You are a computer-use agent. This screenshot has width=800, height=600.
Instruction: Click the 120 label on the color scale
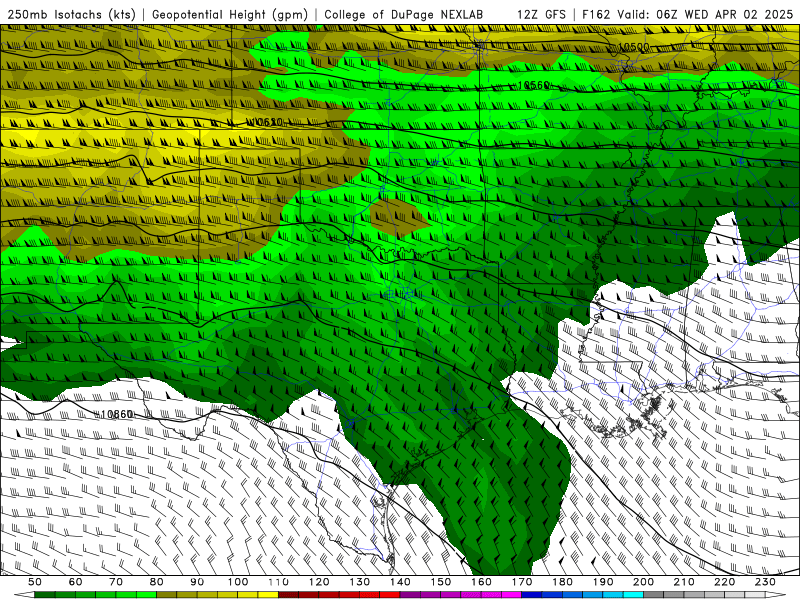tap(319, 582)
